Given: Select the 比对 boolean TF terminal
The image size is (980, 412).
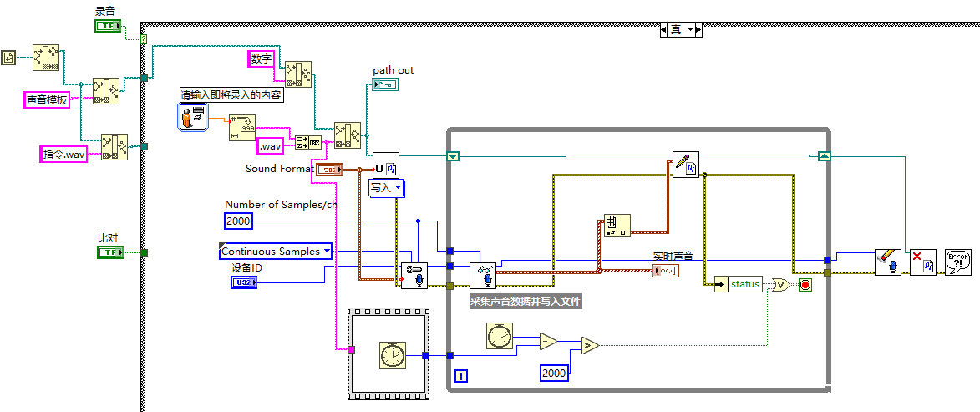Looking at the screenshot, I should click(110, 252).
